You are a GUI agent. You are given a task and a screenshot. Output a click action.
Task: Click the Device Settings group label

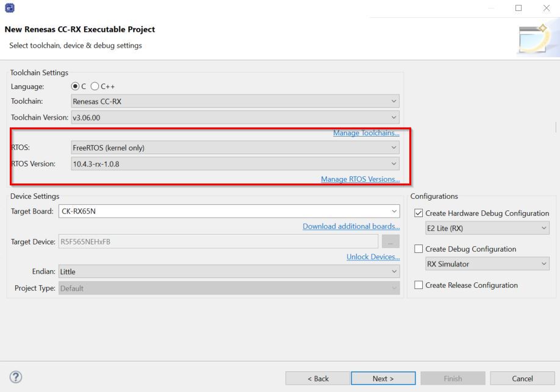coord(35,196)
